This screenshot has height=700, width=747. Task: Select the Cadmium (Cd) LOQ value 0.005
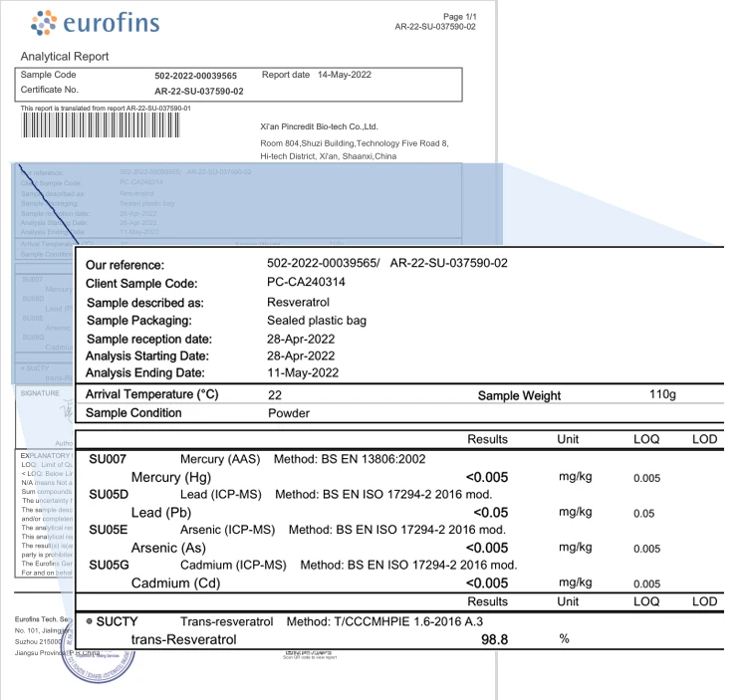click(x=647, y=584)
